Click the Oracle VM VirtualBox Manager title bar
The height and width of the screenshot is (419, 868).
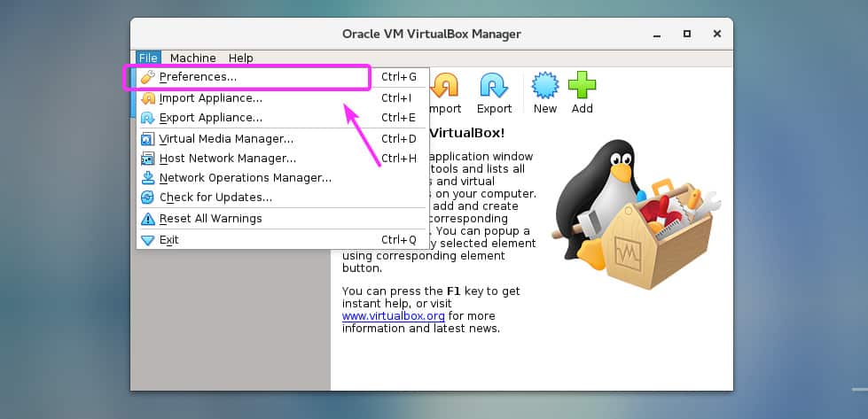click(431, 34)
